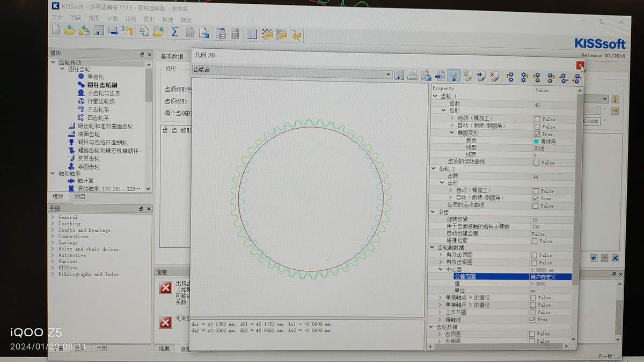Enable 单接触点 B 的直径 checkbox
The height and width of the screenshot is (362, 644).
tap(533, 298)
